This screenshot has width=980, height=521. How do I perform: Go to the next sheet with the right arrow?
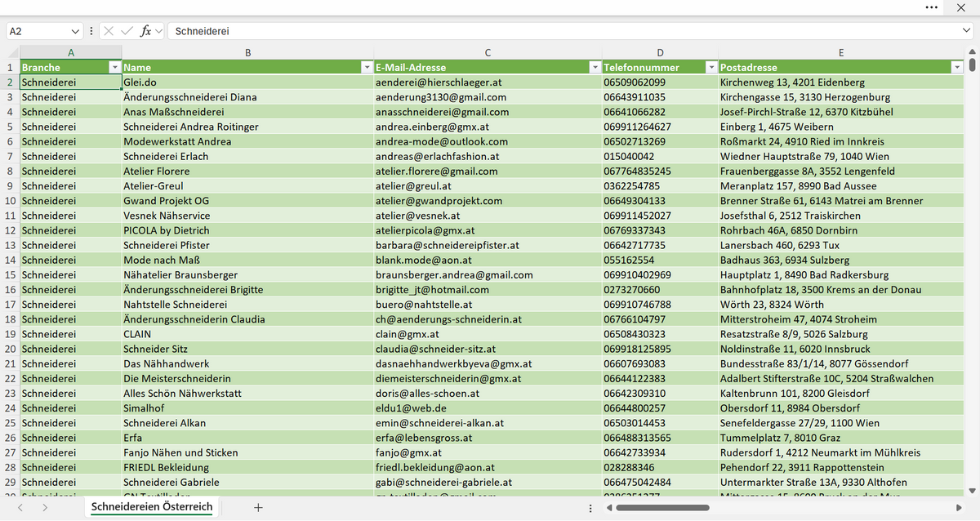click(45, 507)
